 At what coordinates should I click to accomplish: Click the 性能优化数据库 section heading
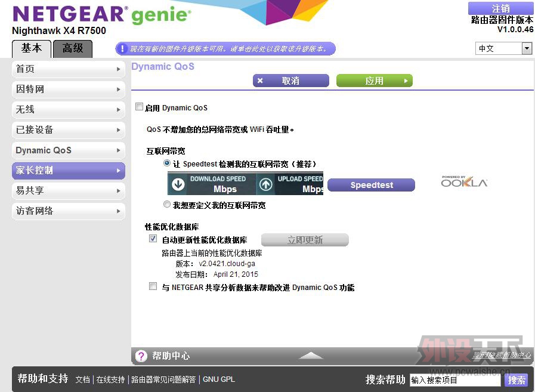172,227
